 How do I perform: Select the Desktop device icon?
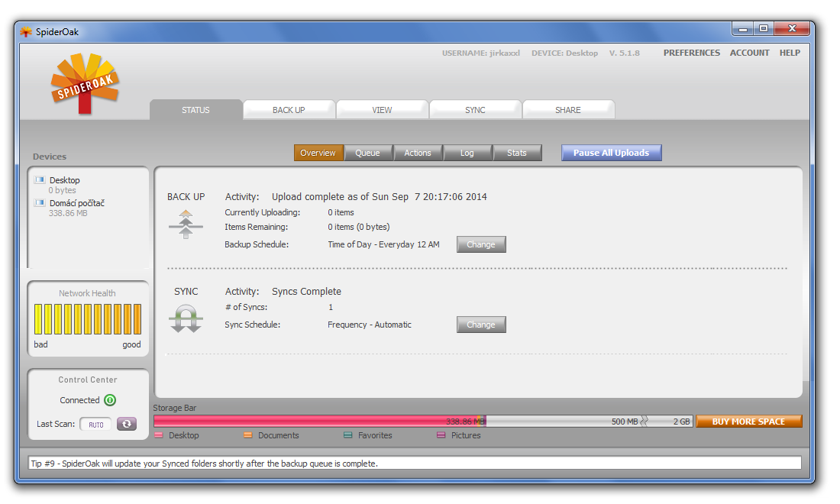[40, 180]
